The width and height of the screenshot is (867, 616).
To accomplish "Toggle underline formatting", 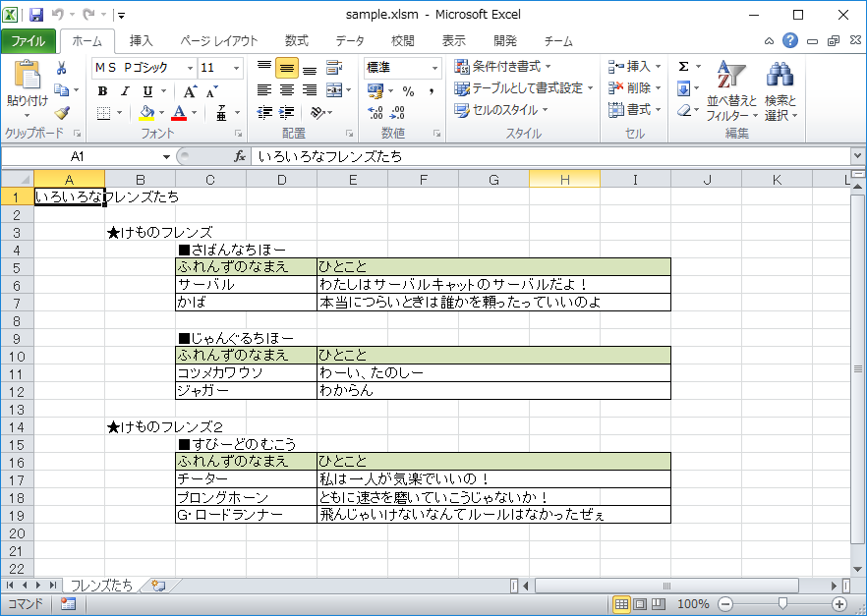I will 146,91.
